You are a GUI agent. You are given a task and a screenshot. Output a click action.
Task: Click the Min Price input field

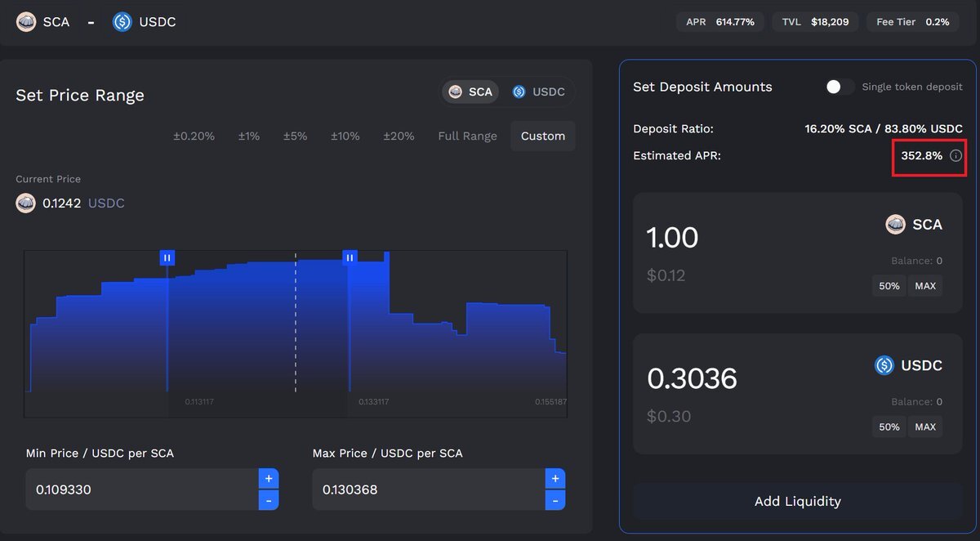[x=142, y=490]
